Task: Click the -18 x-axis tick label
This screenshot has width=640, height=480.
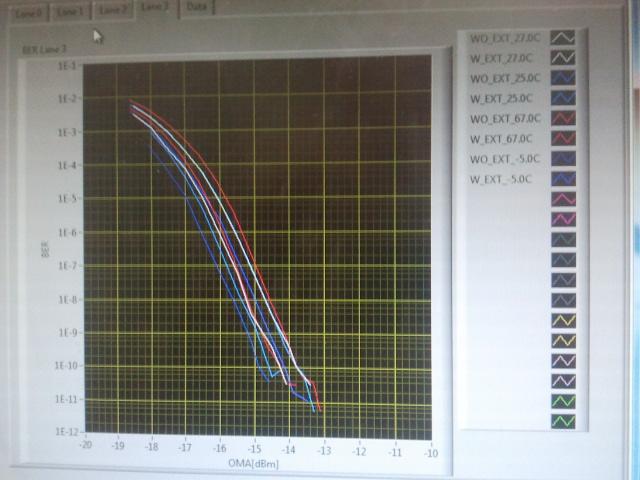Action: point(151,447)
